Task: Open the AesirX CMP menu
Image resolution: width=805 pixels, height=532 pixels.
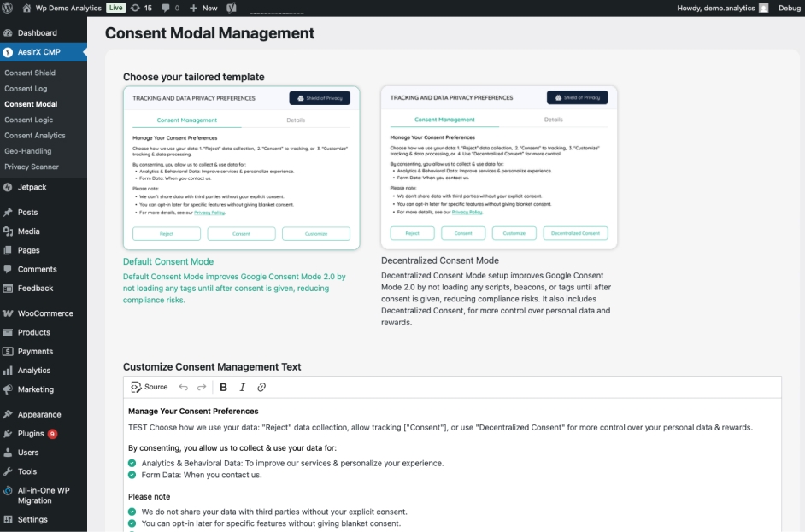Action: coord(39,52)
